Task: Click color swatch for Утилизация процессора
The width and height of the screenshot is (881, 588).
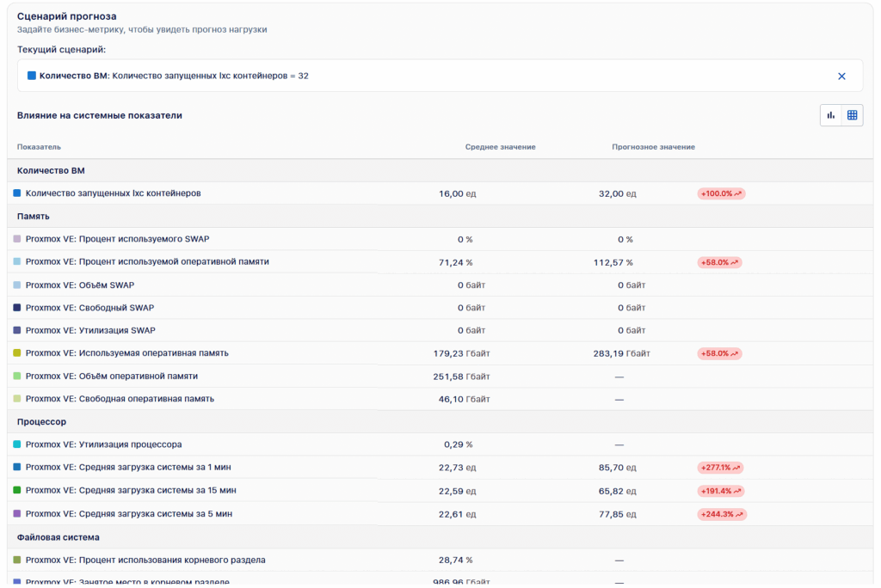Action: (17, 444)
